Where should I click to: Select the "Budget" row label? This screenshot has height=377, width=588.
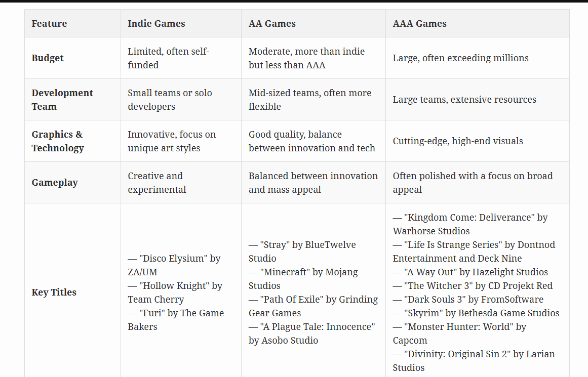pyautogui.click(x=48, y=58)
